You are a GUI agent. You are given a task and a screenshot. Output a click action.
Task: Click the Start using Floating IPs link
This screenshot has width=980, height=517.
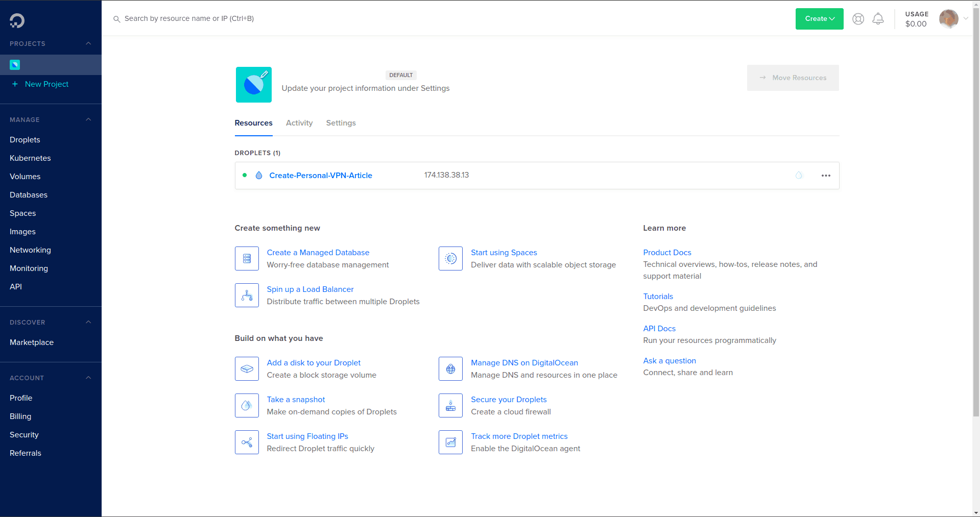tap(307, 436)
